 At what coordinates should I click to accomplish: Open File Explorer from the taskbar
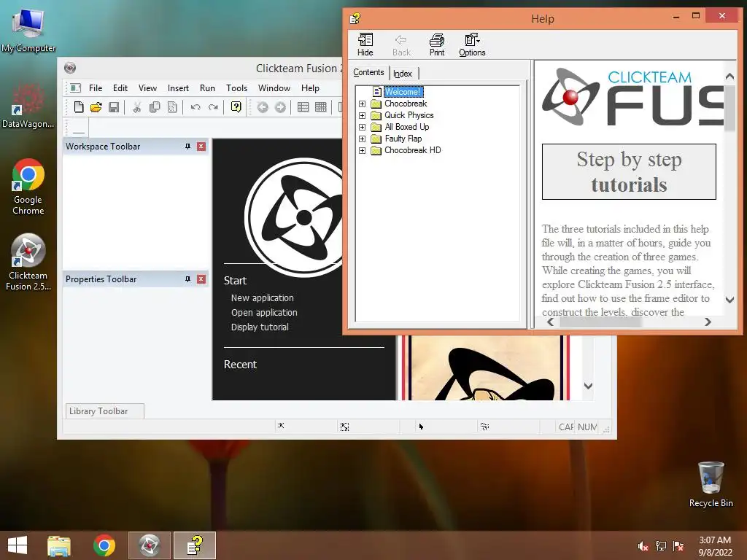58,545
